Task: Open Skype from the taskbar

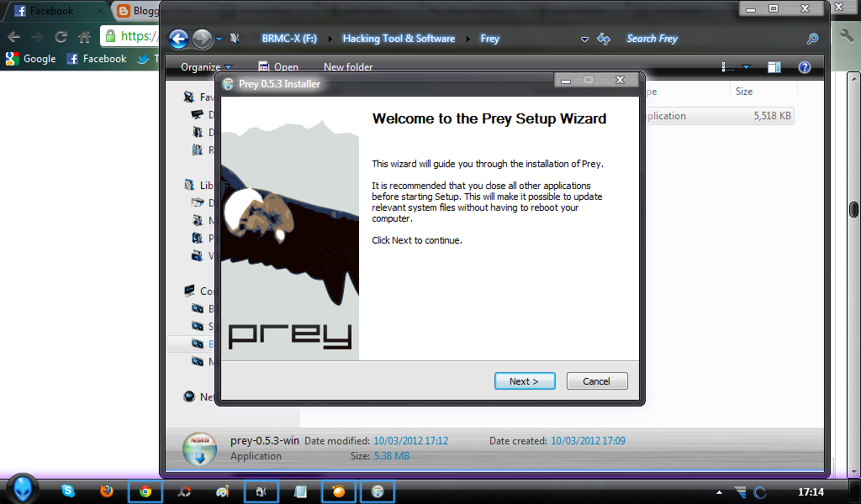Action: [x=68, y=491]
